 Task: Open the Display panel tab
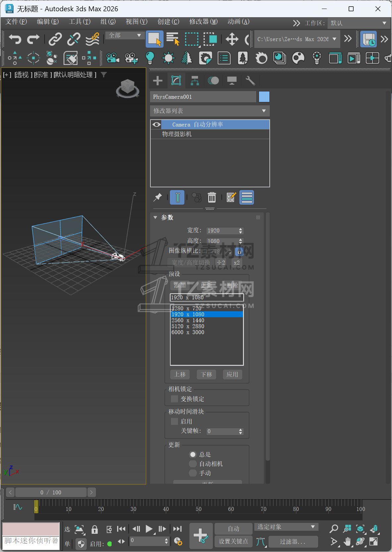coord(232,80)
